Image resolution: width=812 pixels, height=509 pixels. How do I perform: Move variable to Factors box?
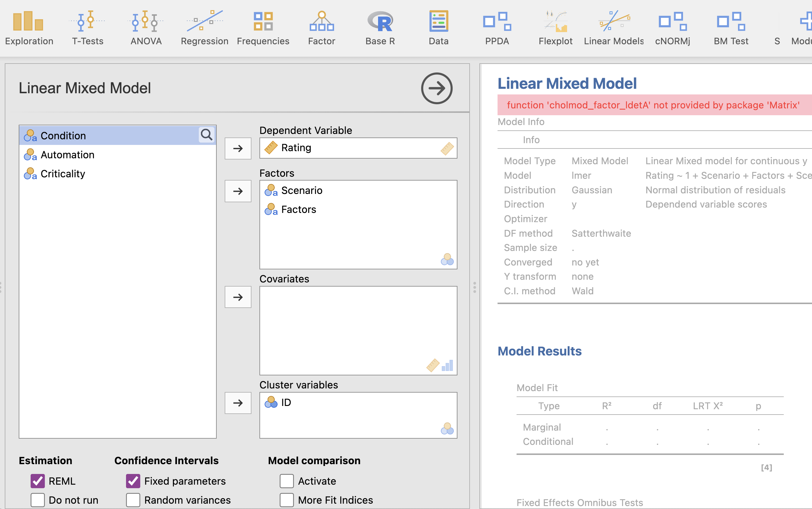click(x=238, y=191)
